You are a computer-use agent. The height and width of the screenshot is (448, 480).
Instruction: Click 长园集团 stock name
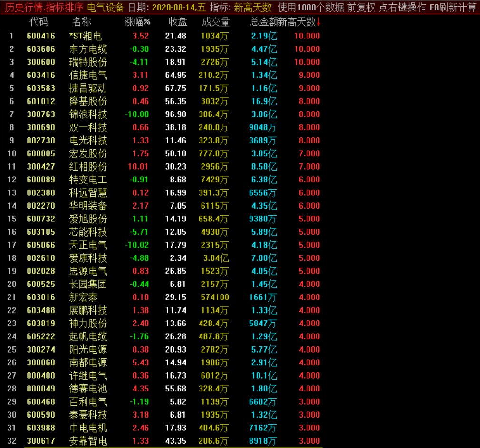(88, 284)
